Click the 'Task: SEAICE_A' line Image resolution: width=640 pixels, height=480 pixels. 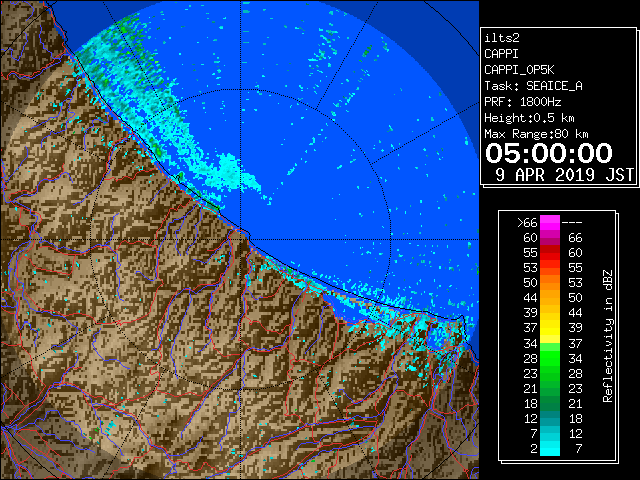533,86
